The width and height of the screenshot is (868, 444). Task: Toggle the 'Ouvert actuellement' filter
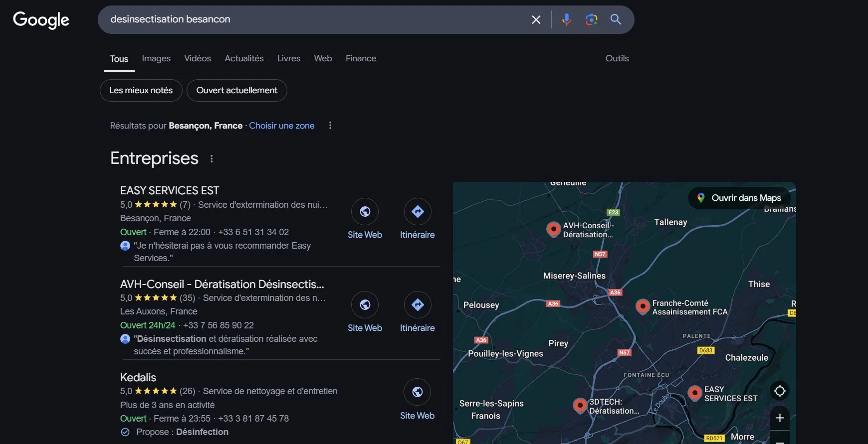[236, 90]
